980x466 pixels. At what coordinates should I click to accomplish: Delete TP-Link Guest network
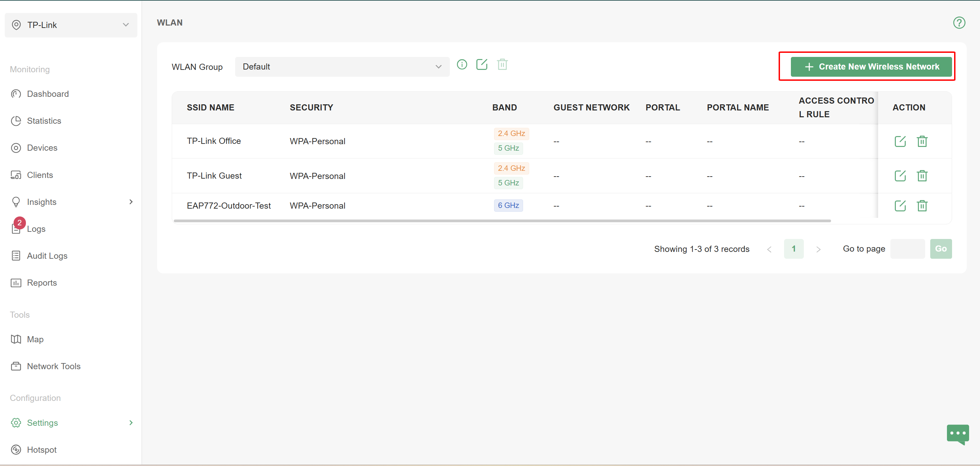(922, 176)
